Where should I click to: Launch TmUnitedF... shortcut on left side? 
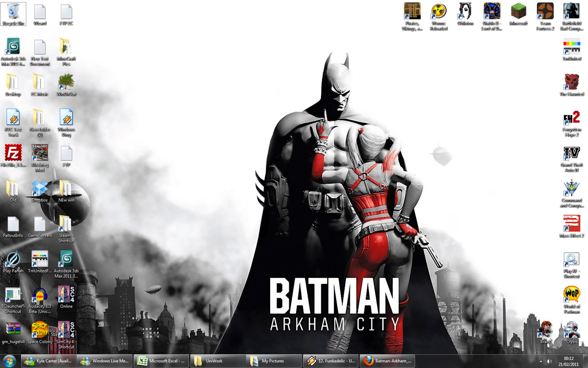[x=40, y=262]
